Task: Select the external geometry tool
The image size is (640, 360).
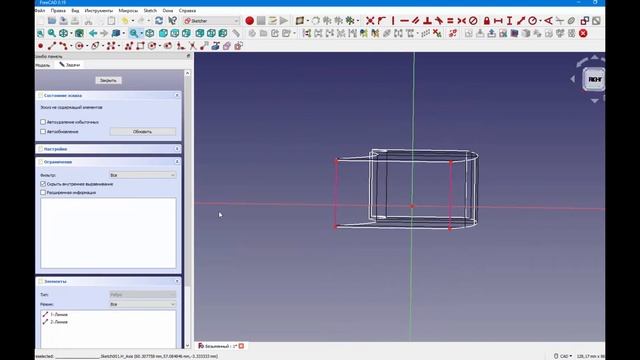Action: click(x=215, y=46)
